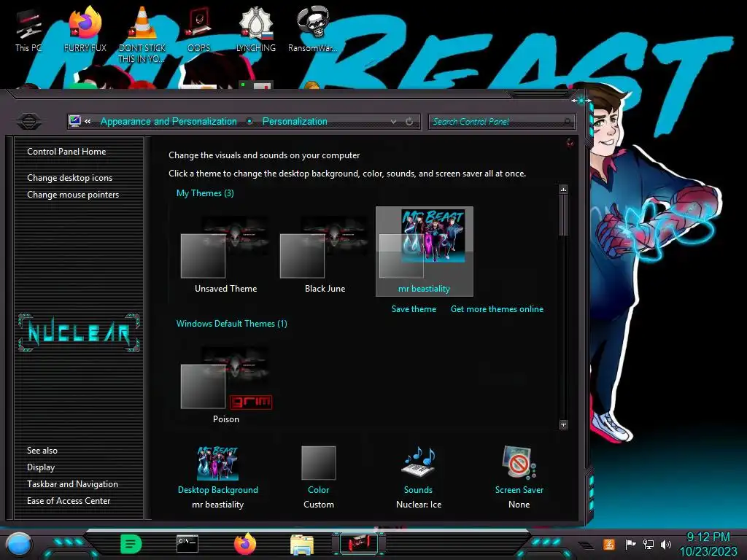747x560 pixels.
Task: Click the back navigation button in Control Panel
Action: tap(29, 122)
